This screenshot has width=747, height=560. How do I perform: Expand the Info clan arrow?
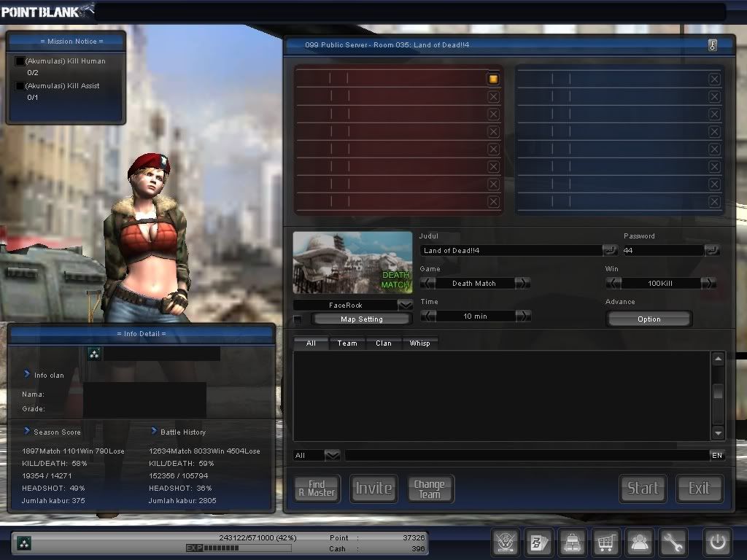27,374
